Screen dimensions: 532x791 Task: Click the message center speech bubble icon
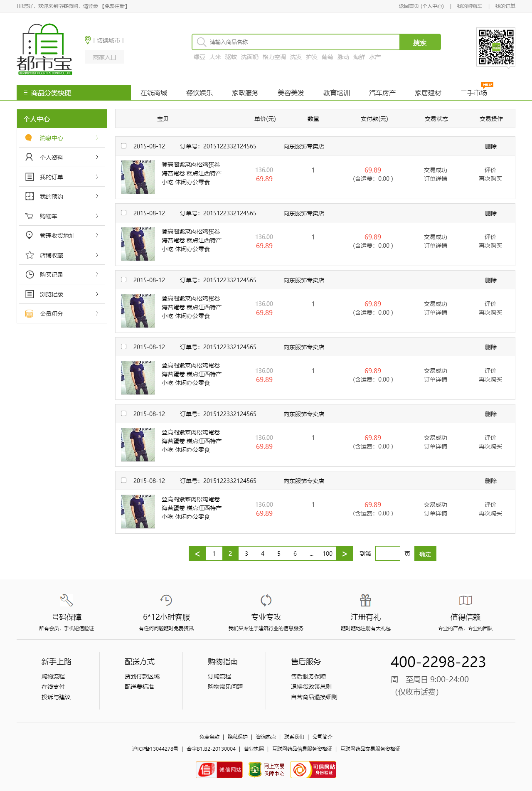[29, 138]
